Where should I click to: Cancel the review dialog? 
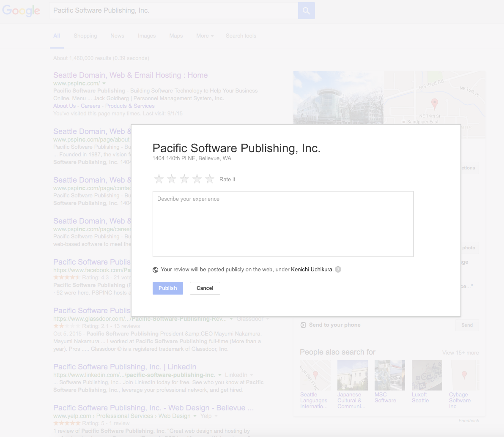(x=205, y=288)
